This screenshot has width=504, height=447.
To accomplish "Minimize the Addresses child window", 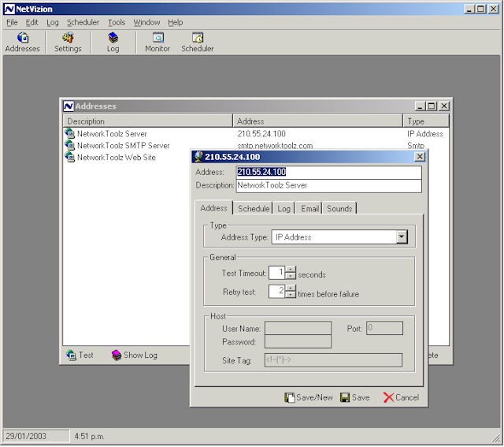I will (420, 106).
